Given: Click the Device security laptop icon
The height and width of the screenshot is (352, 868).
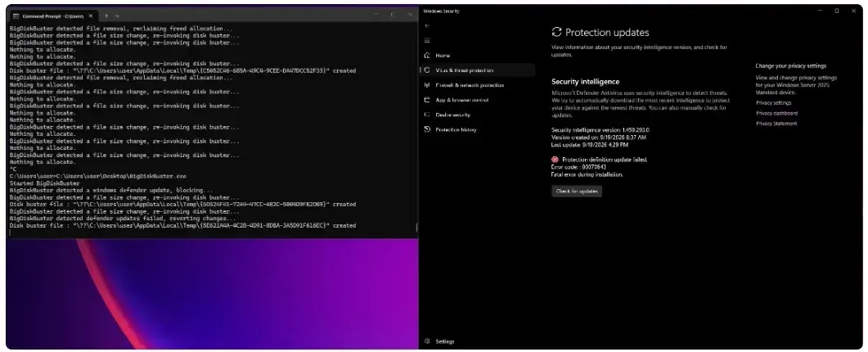Looking at the screenshot, I should tap(427, 115).
